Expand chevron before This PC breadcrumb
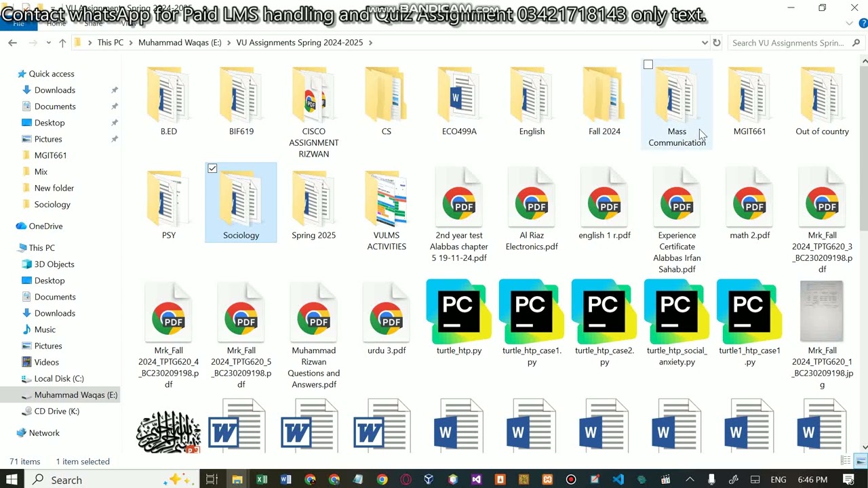The height and width of the screenshot is (488, 868). point(90,43)
